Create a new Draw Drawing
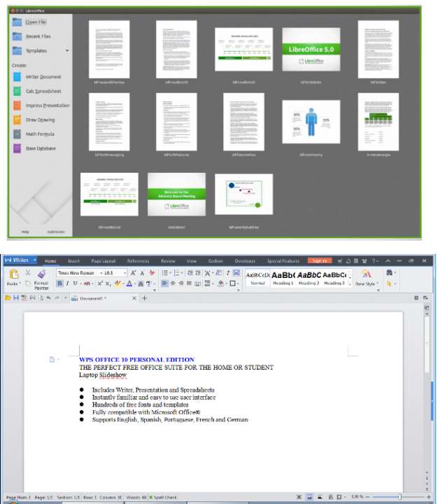The width and height of the screenshot is (440, 504). (40, 120)
